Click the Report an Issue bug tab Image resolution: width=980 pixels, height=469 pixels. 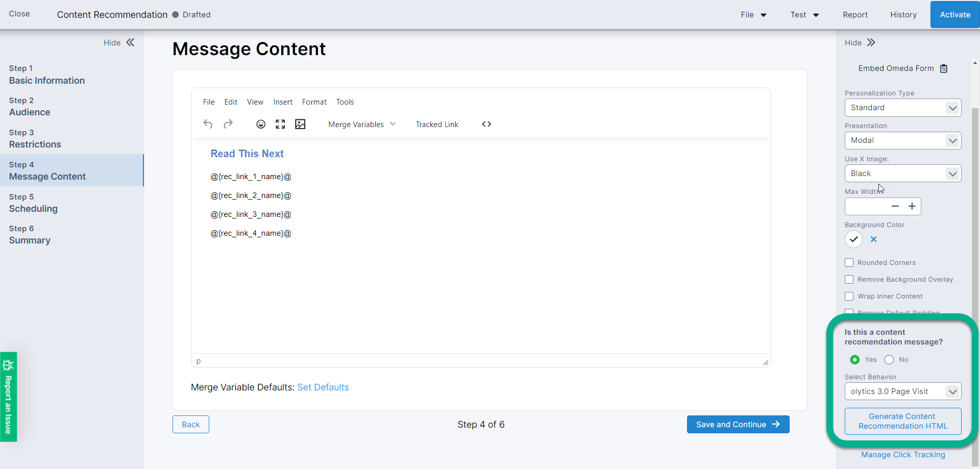pos(9,397)
